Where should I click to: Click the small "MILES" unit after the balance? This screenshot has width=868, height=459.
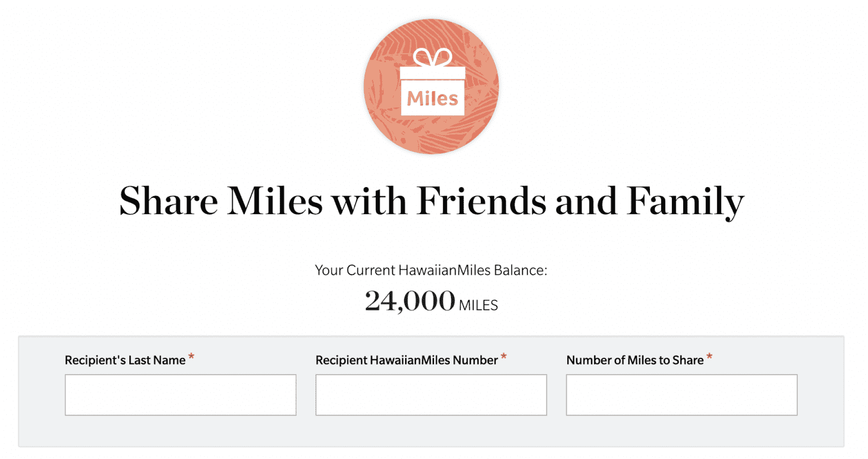(x=478, y=305)
